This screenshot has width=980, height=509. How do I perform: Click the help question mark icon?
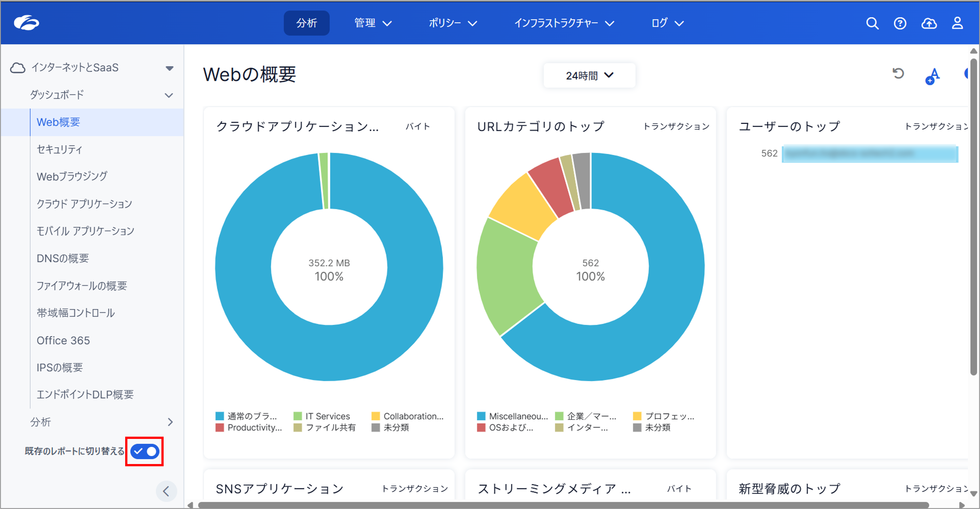click(x=900, y=23)
